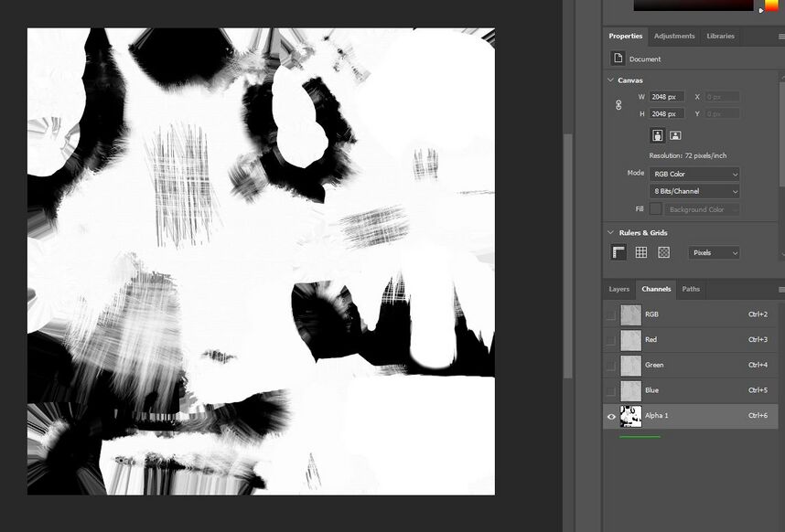Switch to the Adjustments tab
The height and width of the screenshot is (532, 785).
pyautogui.click(x=674, y=37)
